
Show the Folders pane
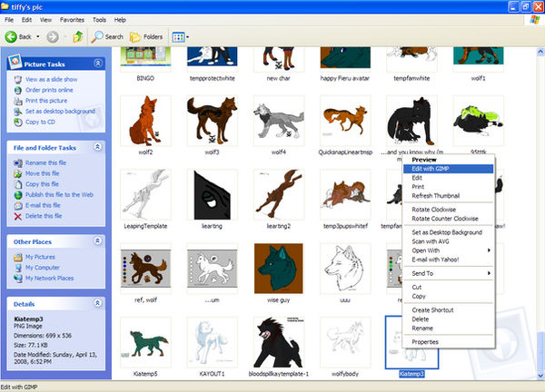(146, 36)
